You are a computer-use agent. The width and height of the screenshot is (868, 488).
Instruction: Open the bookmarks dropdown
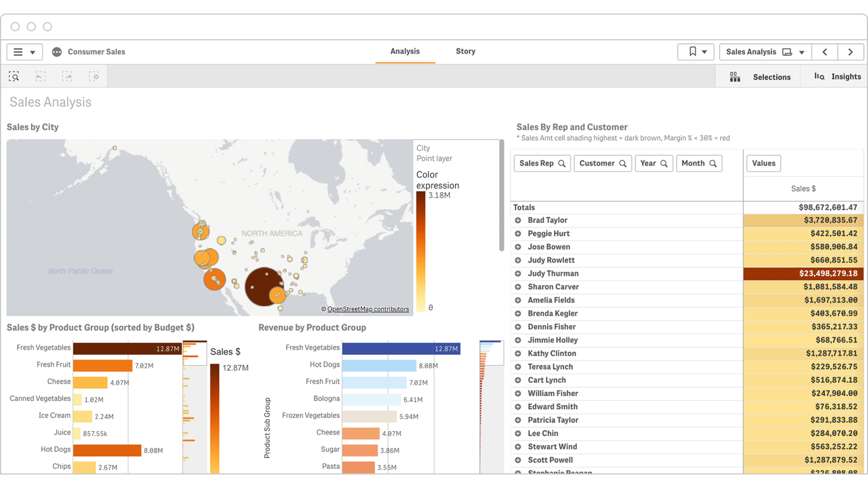click(x=696, y=52)
